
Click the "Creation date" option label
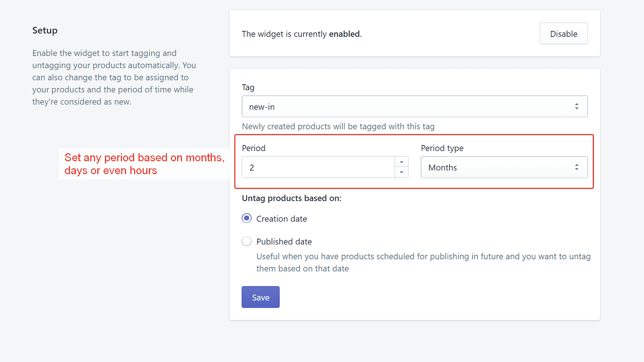281,219
